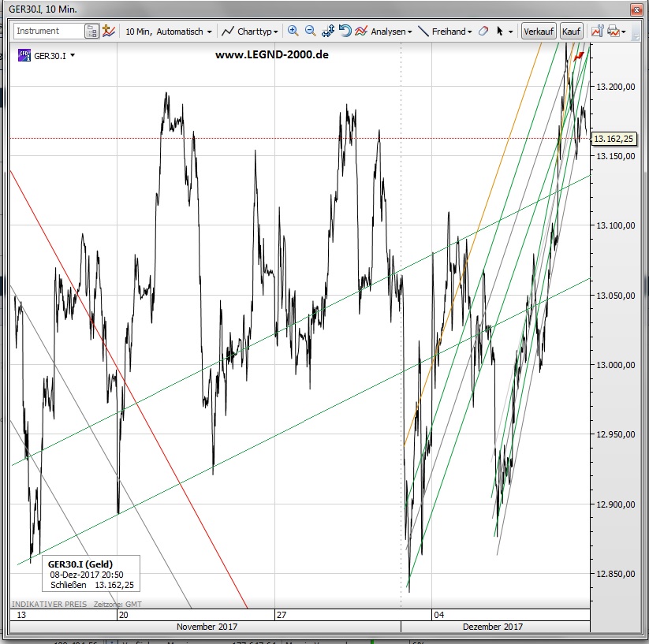The image size is (649, 644).
Task: Open the Freihand drawing menu
Action: point(445,32)
